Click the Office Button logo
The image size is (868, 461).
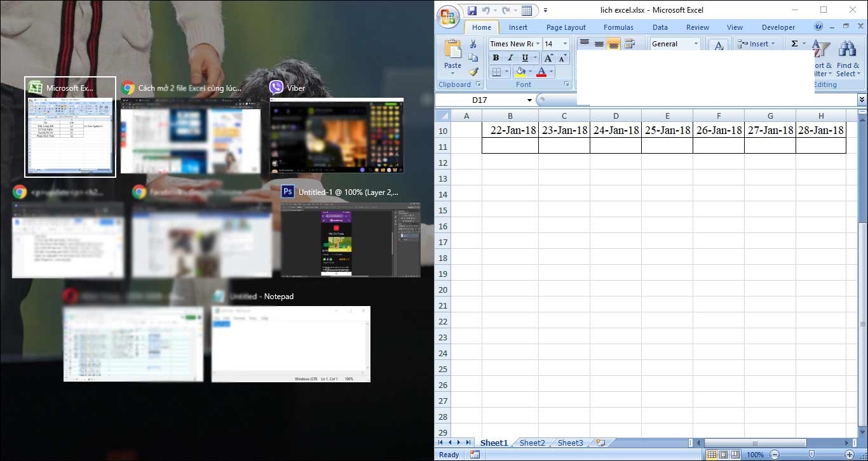tap(449, 17)
